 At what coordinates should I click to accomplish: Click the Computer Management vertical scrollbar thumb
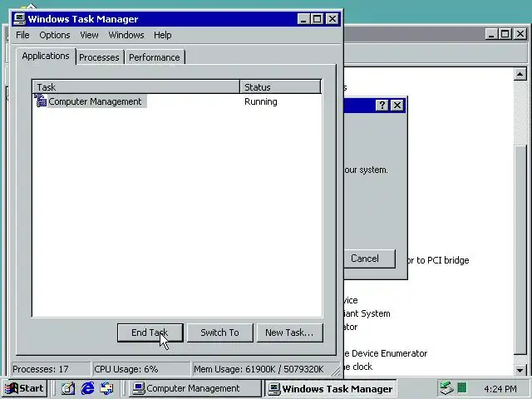520,250
